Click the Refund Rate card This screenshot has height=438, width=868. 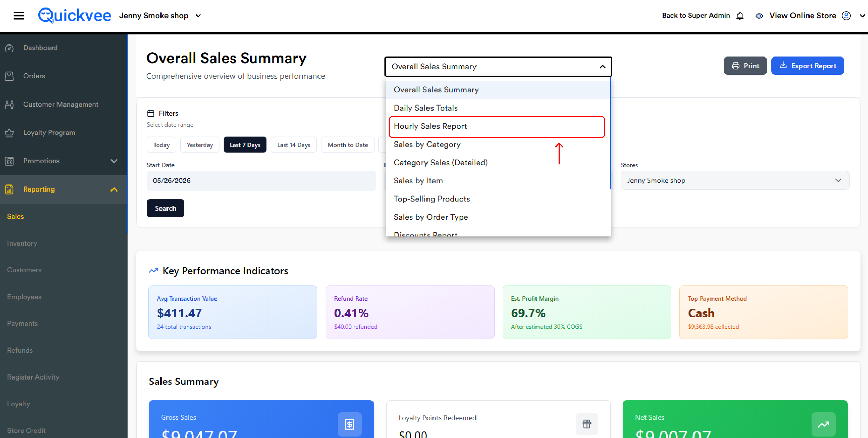point(410,312)
